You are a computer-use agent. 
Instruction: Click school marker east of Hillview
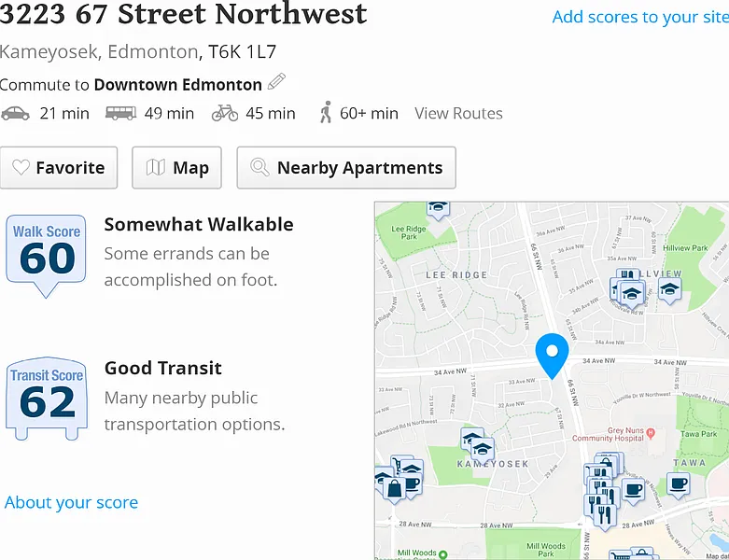(669, 290)
